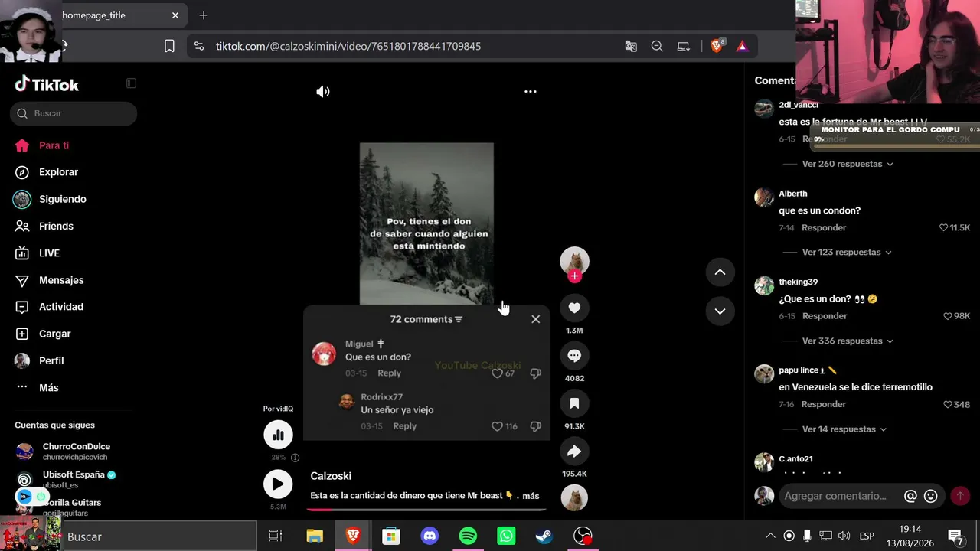Open the followed account Ubisoft España
Screen dimensions: 980x551
(73, 479)
